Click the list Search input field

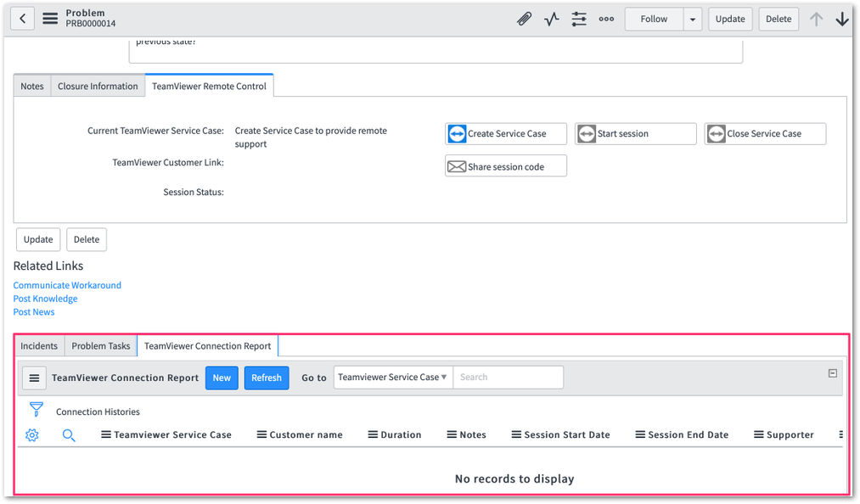[508, 378]
